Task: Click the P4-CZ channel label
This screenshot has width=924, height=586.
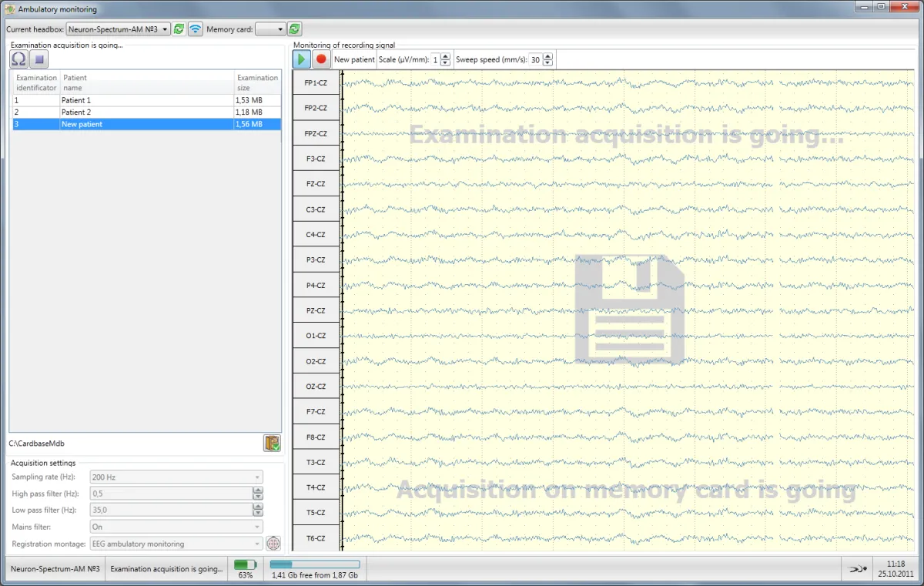Action: (x=316, y=285)
